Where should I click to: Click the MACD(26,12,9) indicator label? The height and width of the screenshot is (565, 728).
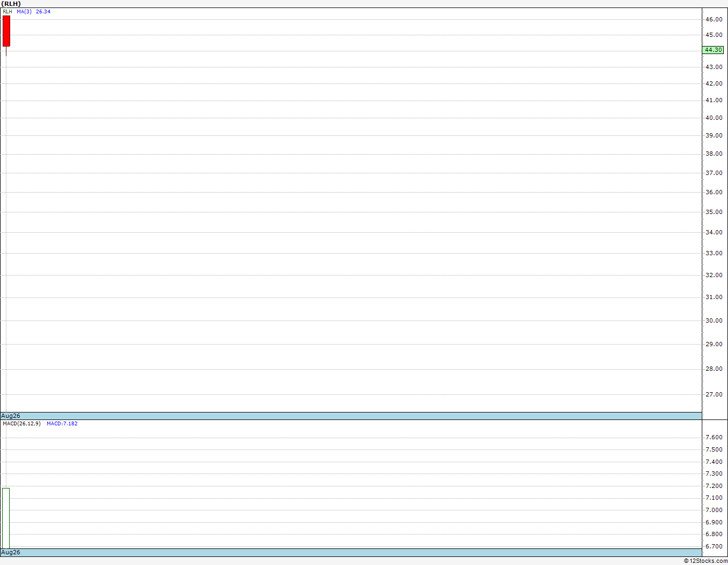21,423
